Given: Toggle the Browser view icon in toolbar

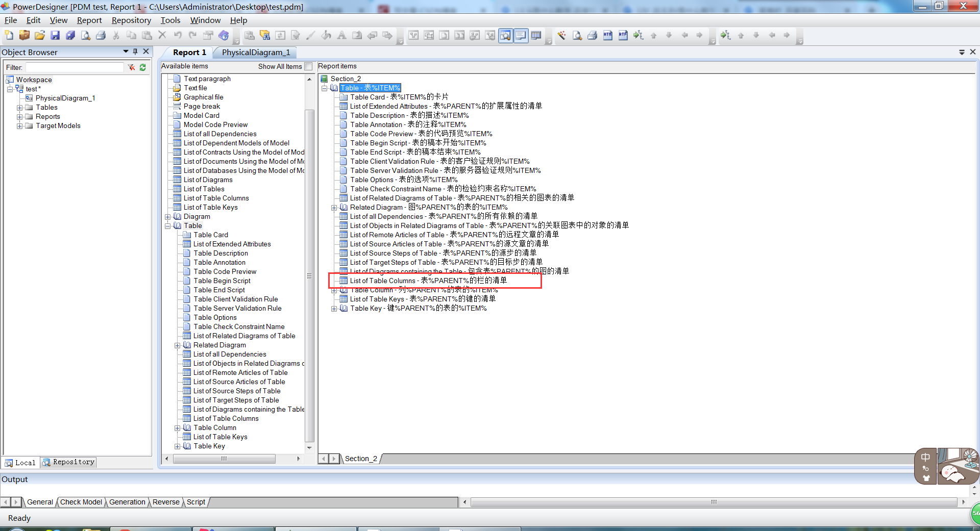Looking at the screenshot, I should click(505, 35).
